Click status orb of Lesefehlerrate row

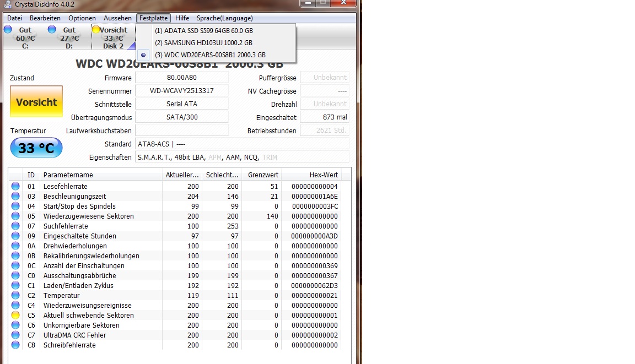(15, 186)
